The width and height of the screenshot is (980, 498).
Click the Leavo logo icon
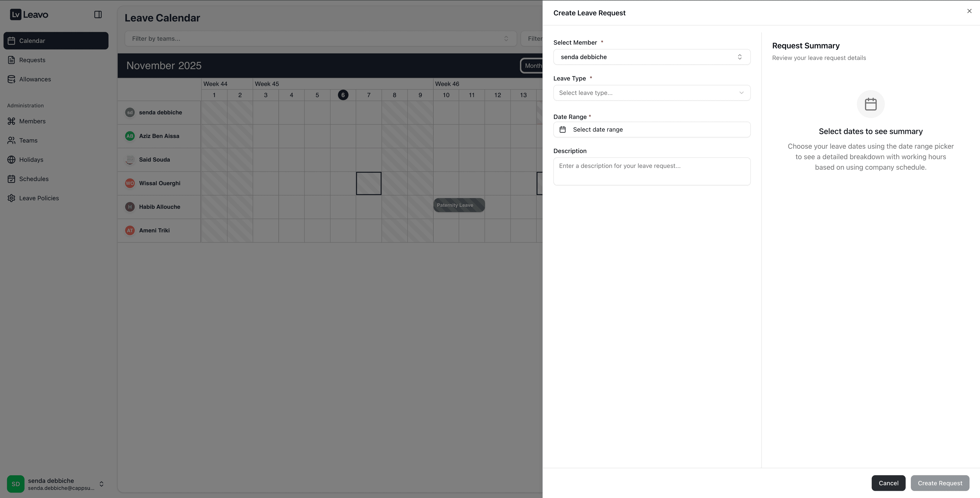tap(16, 15)
